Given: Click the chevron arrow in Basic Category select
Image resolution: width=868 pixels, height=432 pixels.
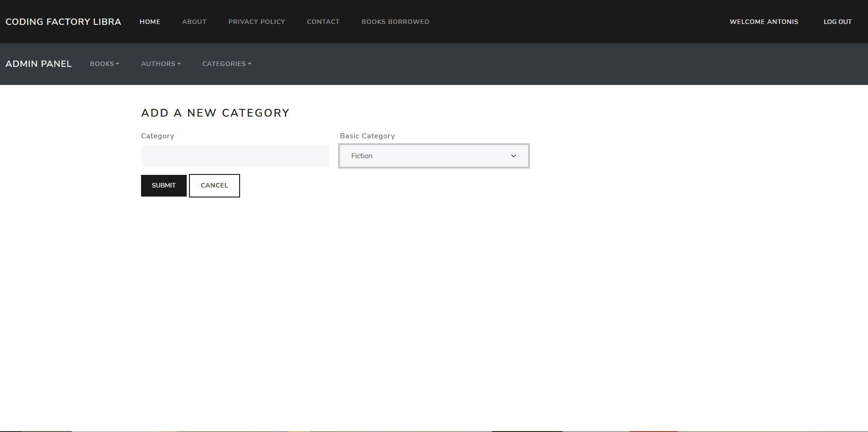Looking at the screenshot, I should coord(513,156).
